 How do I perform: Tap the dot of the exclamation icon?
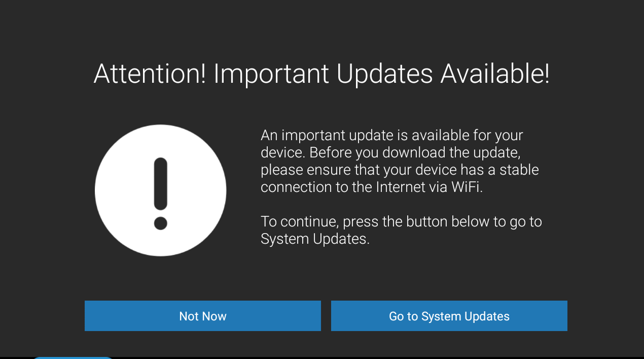click(x=161, y=223)
